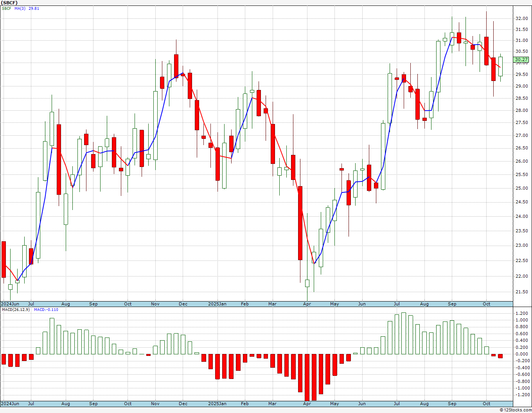
Task: Click the 24.50 price axis label
Action: [521, 202]
